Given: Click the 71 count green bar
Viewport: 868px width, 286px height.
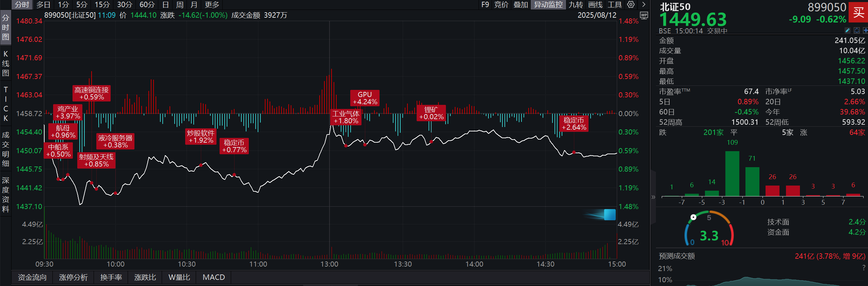Looking at the screenshot, I should (x=752, y=181).
